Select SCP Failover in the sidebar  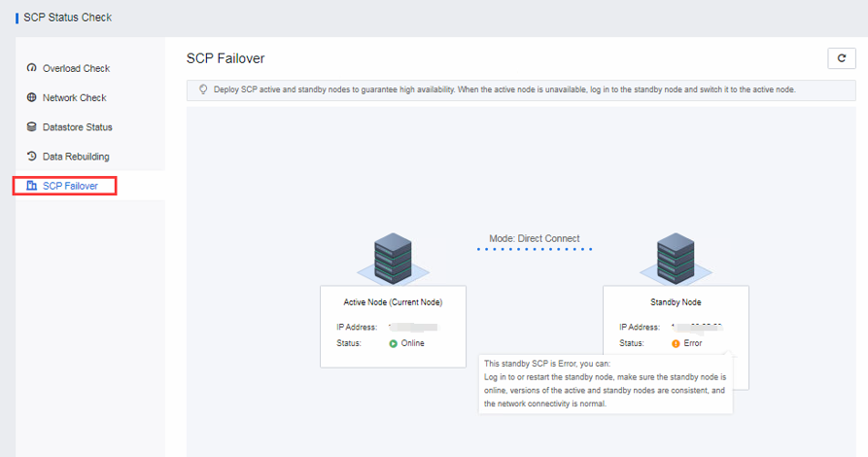tap(70, 185)
